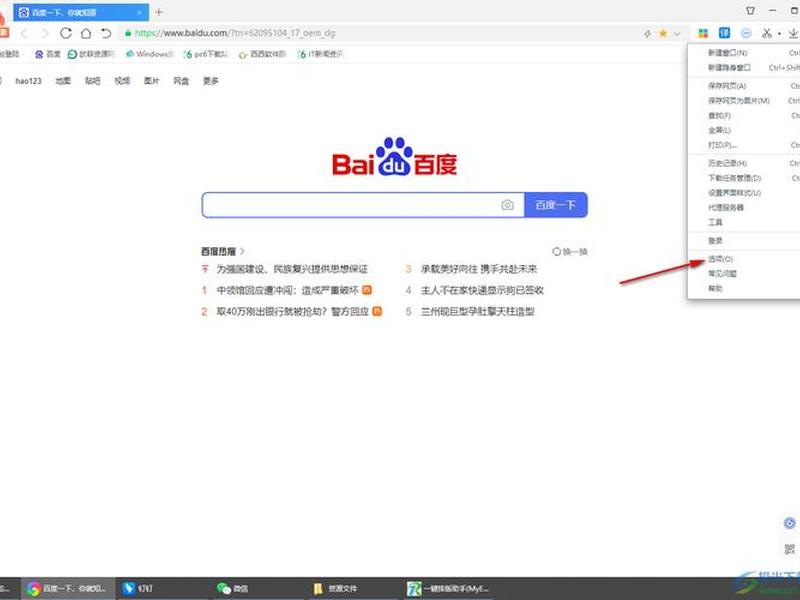Image resolution: width=800 pixels, height=600 pixels.
Task: Close the Baidu tab with its X
Action: 139,12
